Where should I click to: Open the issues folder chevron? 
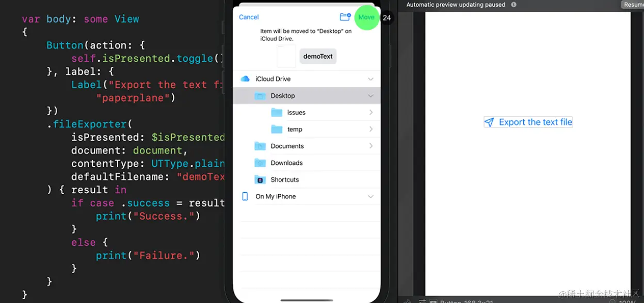pyautogui.click(x=371, y=112)
